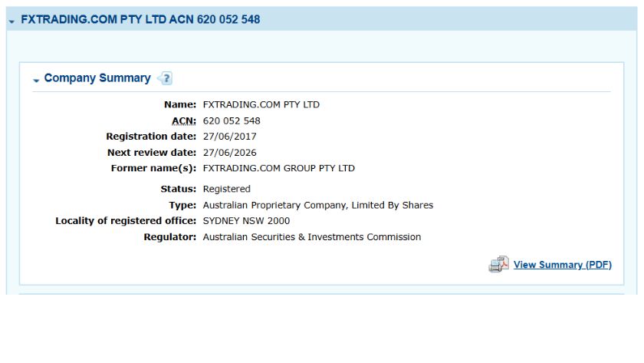
Task: Click the FXTRADING.COM PTY LTD ACN page header title
Action: [140, 20]
